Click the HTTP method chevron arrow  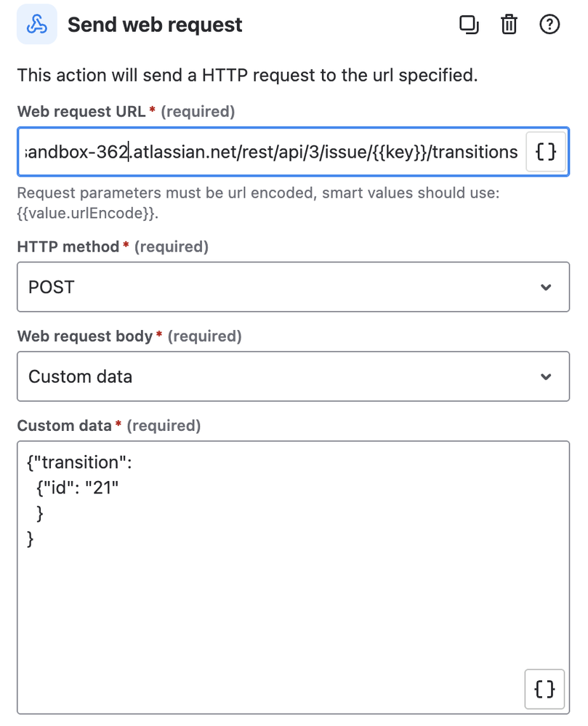point(549,286)
